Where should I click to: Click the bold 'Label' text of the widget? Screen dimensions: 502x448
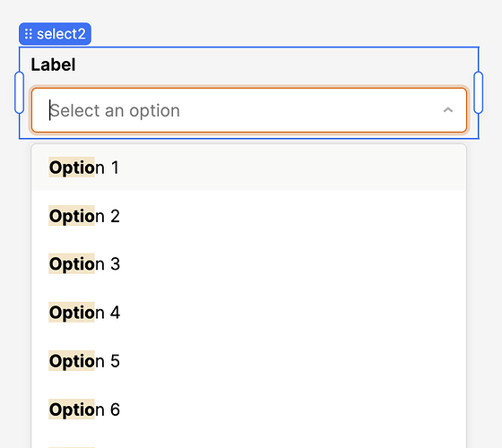[x=53, y=65]
